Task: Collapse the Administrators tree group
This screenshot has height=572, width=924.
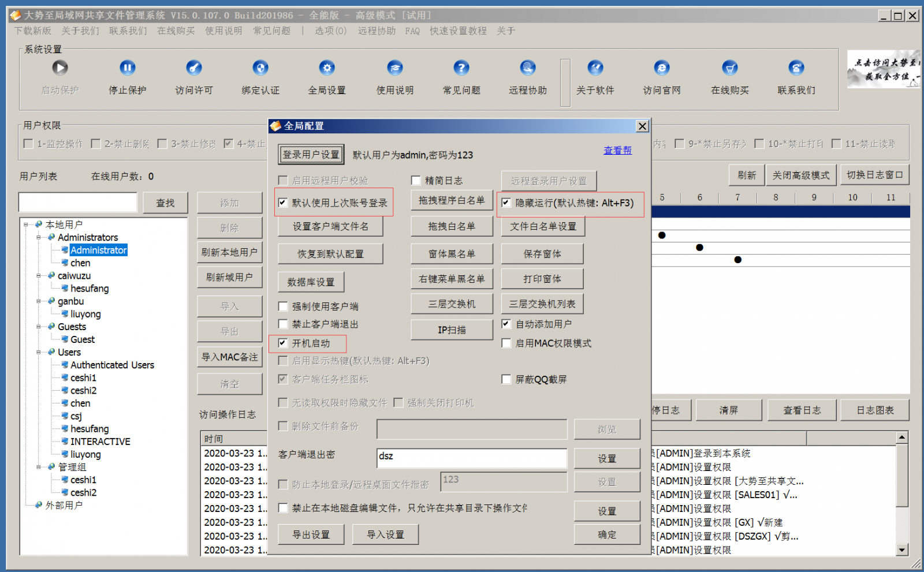Action: pos(39,237)
